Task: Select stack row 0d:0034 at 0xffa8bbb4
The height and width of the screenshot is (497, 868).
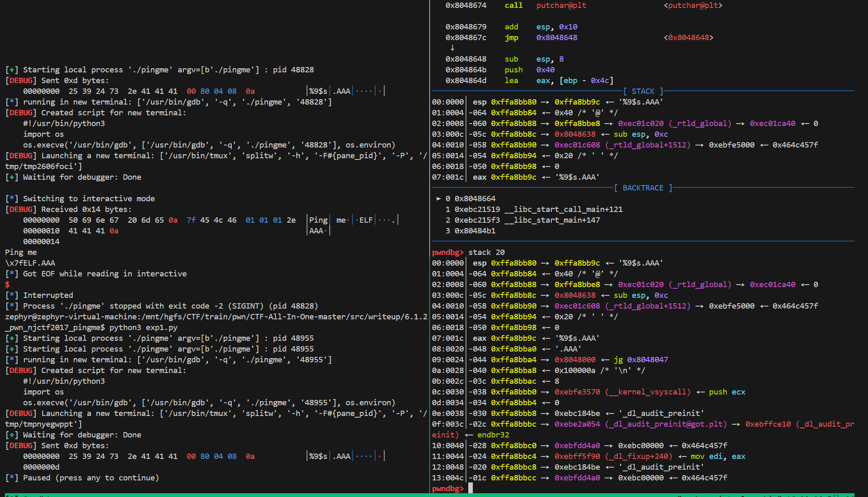Action: click(x=495, y=403)
